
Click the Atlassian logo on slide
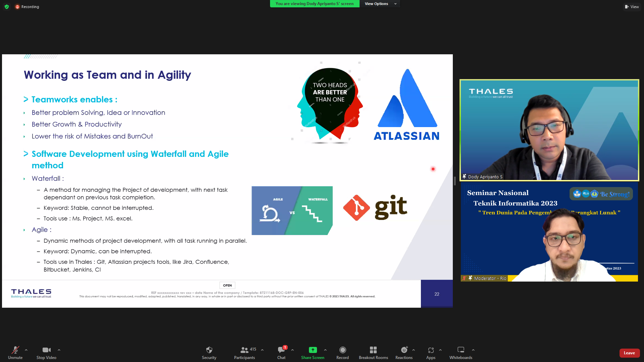(407, 105)
